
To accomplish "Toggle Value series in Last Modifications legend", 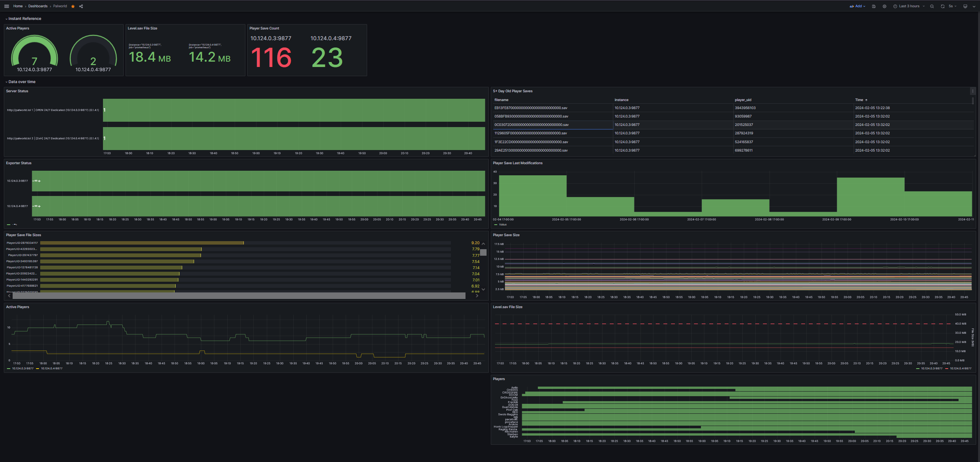I will pos(503,225).
